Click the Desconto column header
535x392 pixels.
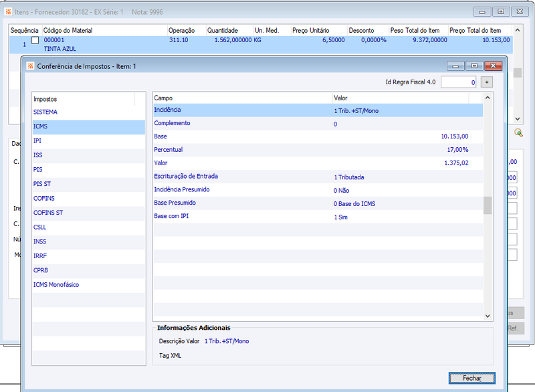point(368,31)
